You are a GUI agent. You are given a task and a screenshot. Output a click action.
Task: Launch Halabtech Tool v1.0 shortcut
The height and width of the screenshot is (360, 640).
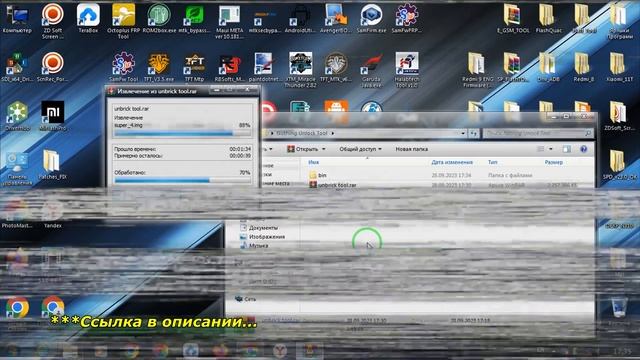click(407, 70)
